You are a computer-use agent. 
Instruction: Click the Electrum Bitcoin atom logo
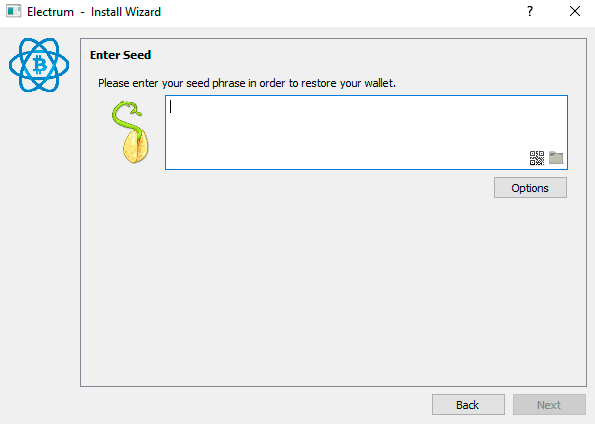tap(39, 65)
